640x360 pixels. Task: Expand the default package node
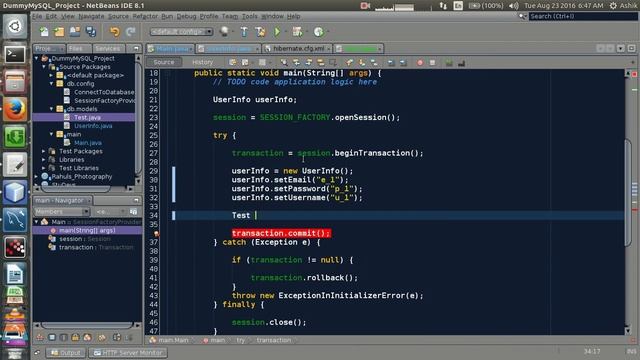(52, 76)
